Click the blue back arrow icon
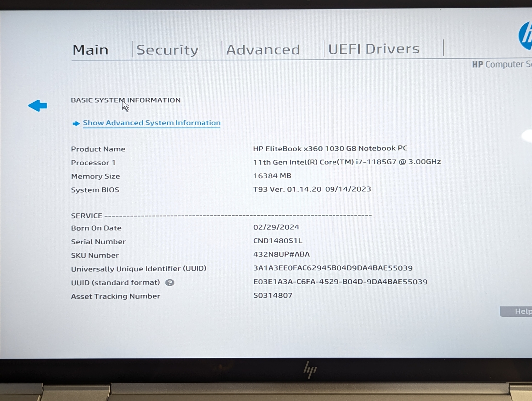532x401 pixels. pos(38,106)
